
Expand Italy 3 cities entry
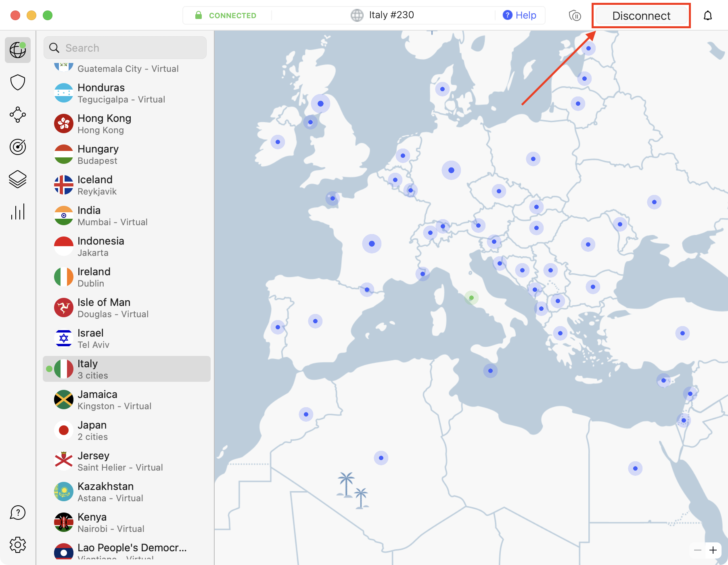pyautogui.click(x=127, y=369)
